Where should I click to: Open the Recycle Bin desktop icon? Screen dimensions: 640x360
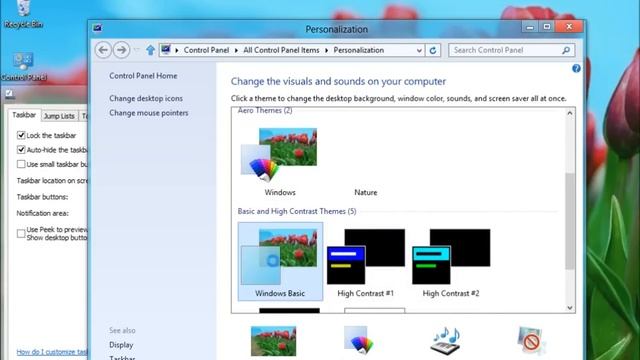(x=23, y=13)
